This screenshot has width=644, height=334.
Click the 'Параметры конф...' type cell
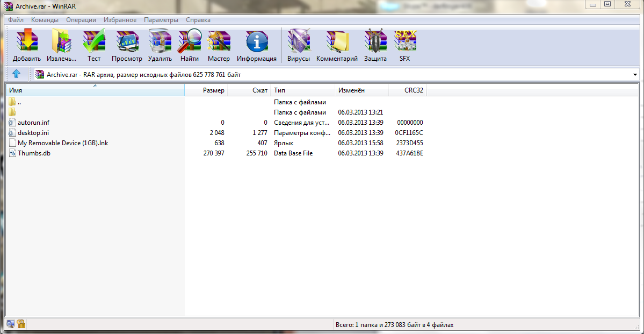tap(302, 132)
